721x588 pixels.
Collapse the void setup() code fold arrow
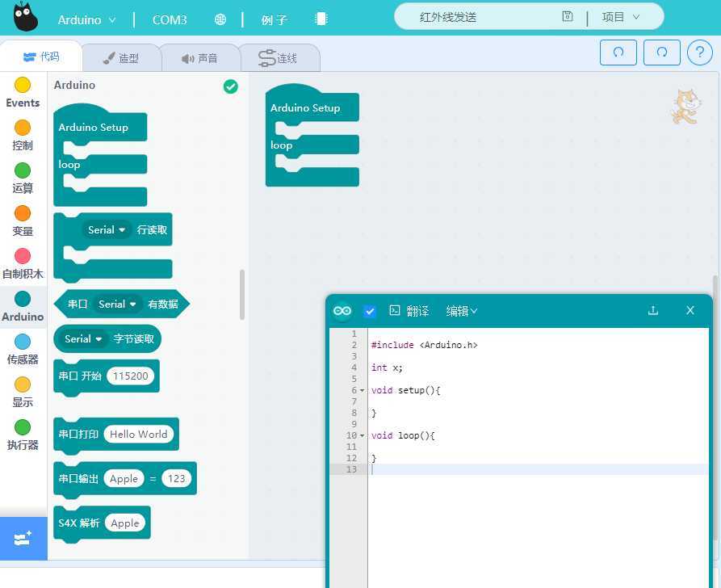coord(362,391)
